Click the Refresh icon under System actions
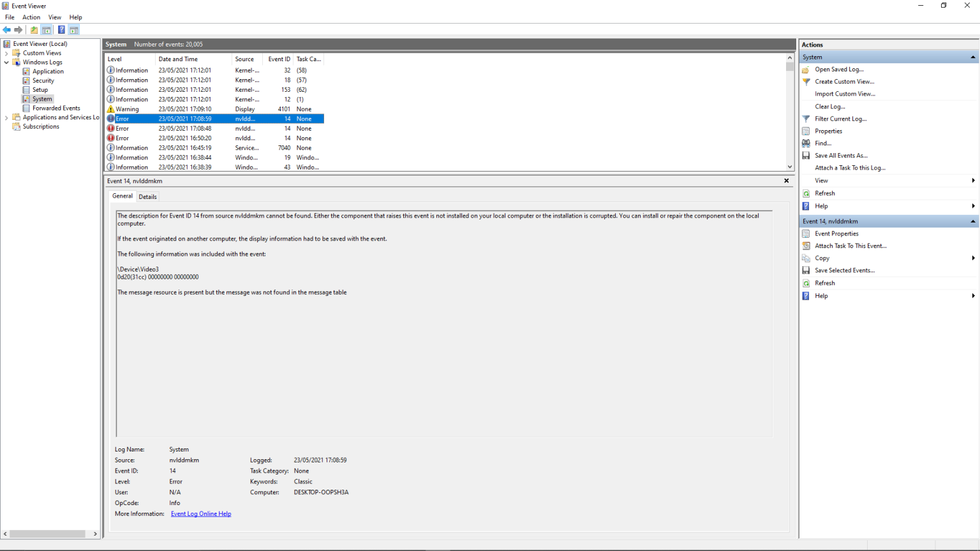This screenshot has height=551, width=980. [x=806, y=193]
